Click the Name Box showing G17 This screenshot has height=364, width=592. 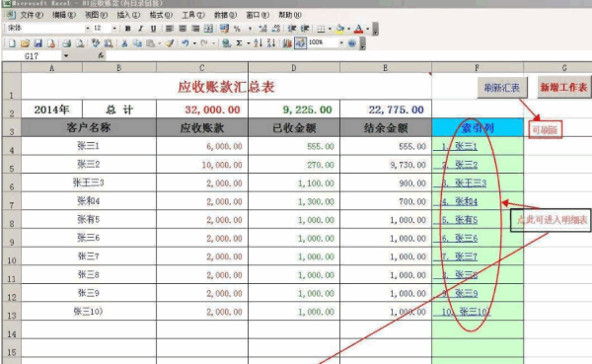tap(32, 56)
